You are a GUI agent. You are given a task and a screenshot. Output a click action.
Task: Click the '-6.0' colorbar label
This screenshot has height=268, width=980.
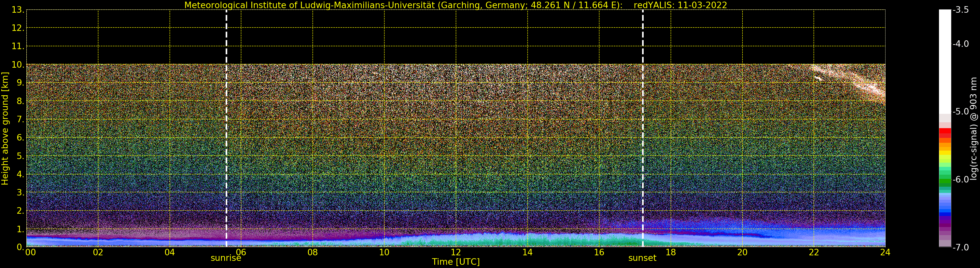960,180
